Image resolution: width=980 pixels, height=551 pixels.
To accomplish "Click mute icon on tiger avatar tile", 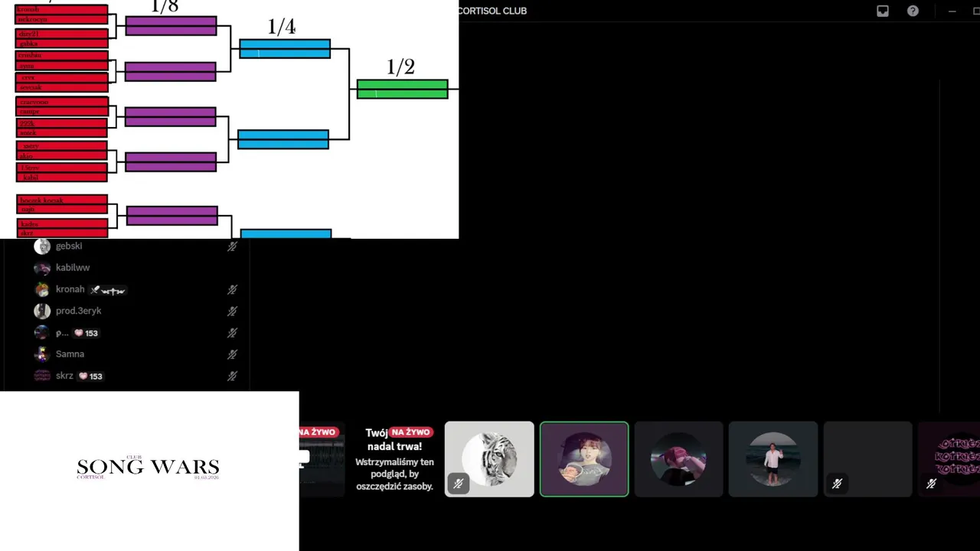I will (x=458, y=484).
